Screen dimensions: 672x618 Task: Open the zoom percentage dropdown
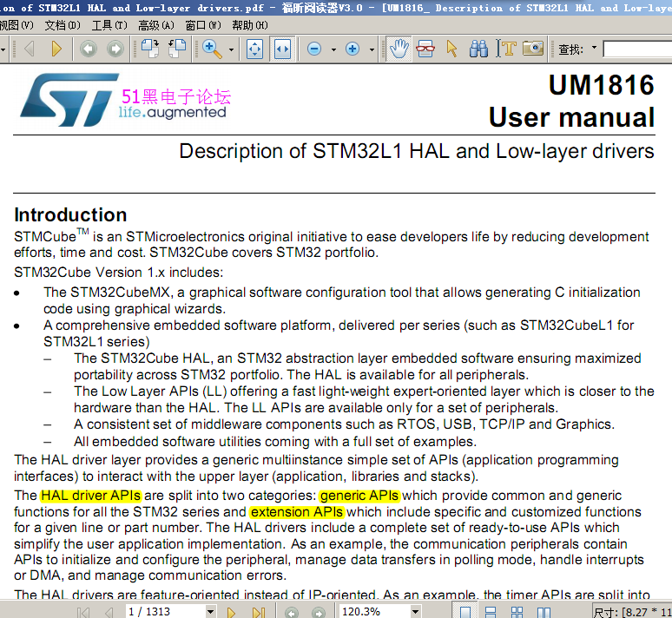[x=415, y=612]
